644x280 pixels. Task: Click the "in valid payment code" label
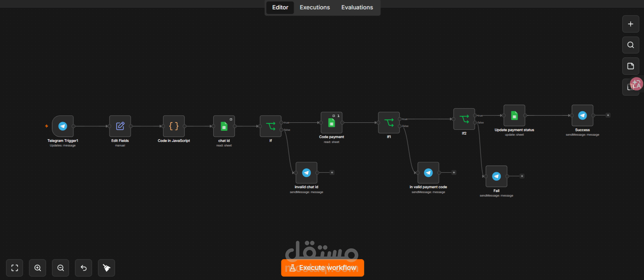click(428, 187)
